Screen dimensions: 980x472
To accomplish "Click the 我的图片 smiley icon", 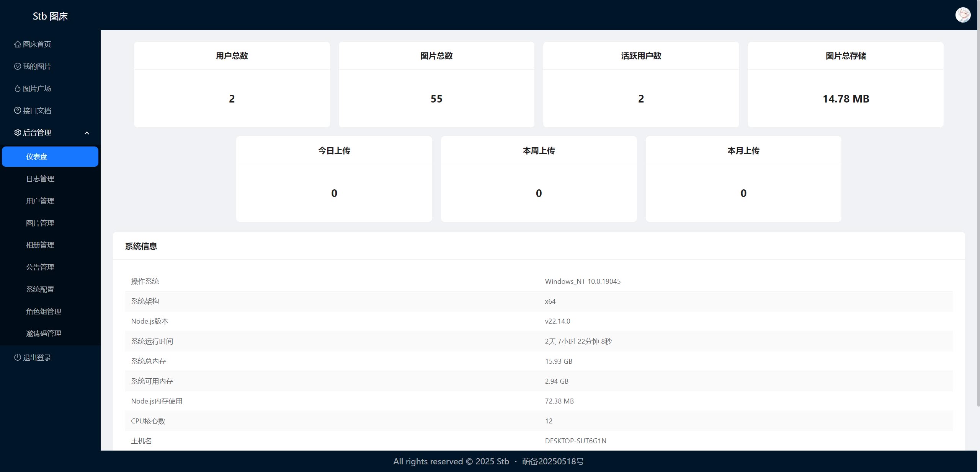I will pos(17,66).
